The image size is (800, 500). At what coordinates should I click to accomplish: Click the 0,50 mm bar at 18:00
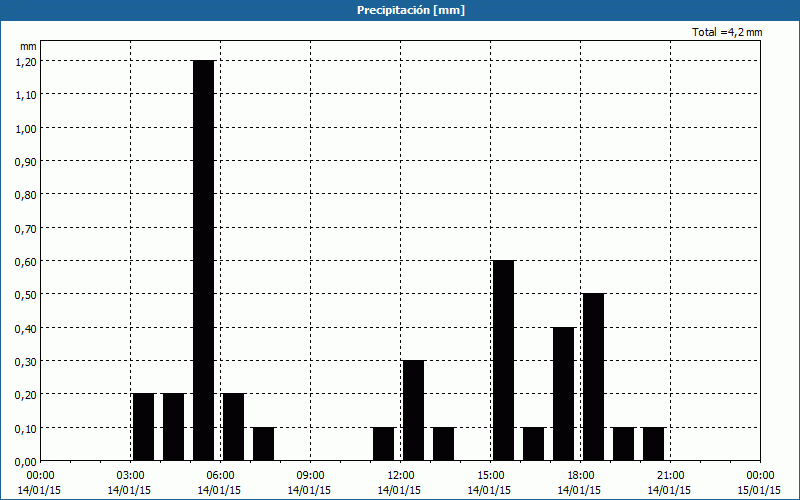[593, 377]
